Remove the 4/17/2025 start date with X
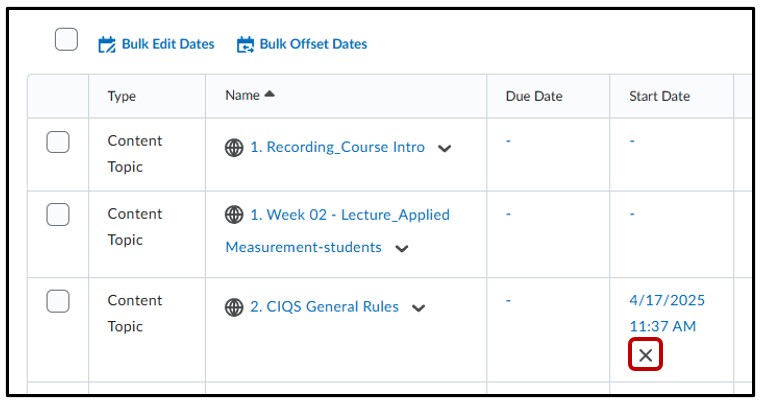 pyautogui.click(x=646, y=355)
